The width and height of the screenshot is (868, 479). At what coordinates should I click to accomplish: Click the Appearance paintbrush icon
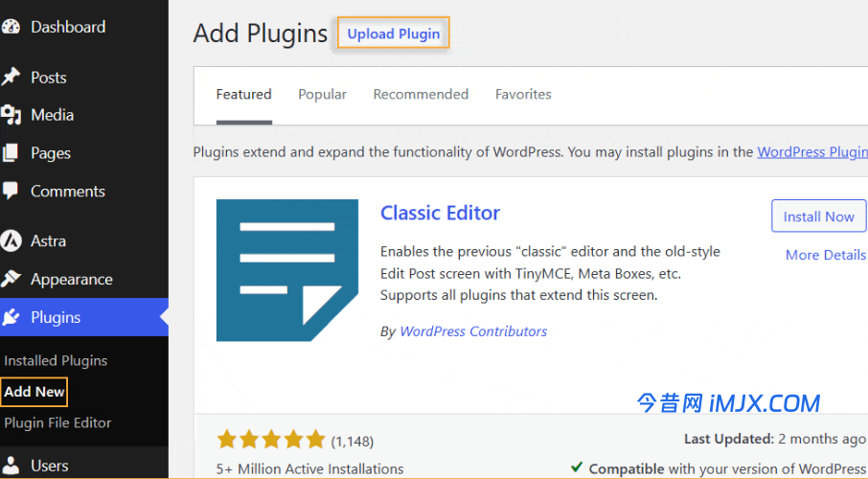click(10, 279)
